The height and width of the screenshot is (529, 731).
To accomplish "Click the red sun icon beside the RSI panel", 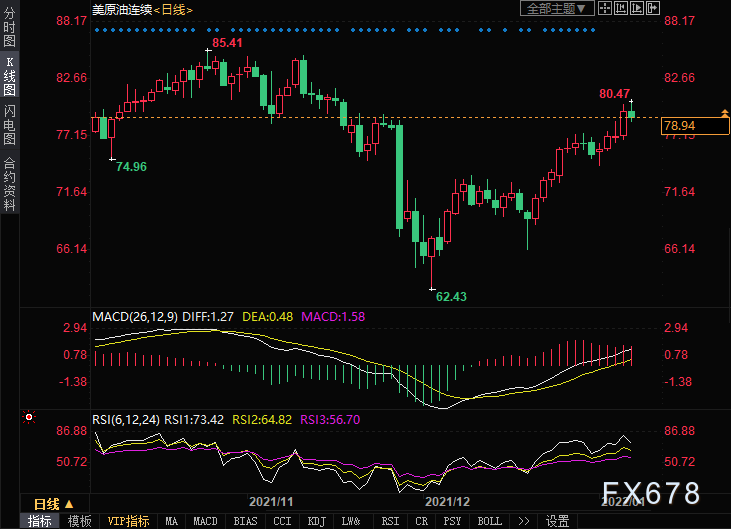I will (x=30, y=417).
